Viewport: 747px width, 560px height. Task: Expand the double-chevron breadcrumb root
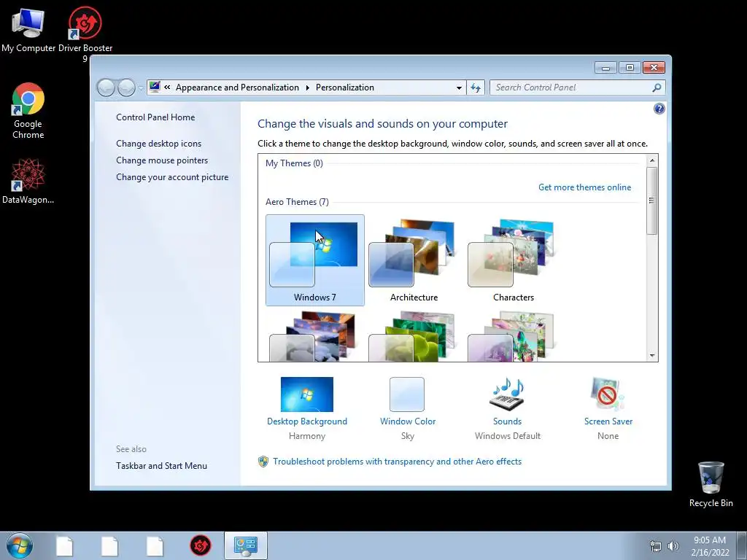(x=167, y=87)
